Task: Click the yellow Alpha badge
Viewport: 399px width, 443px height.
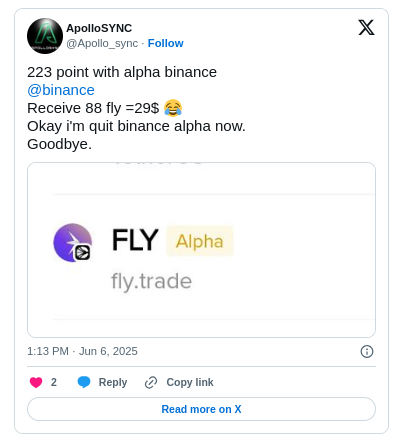Action: [200, 241]
